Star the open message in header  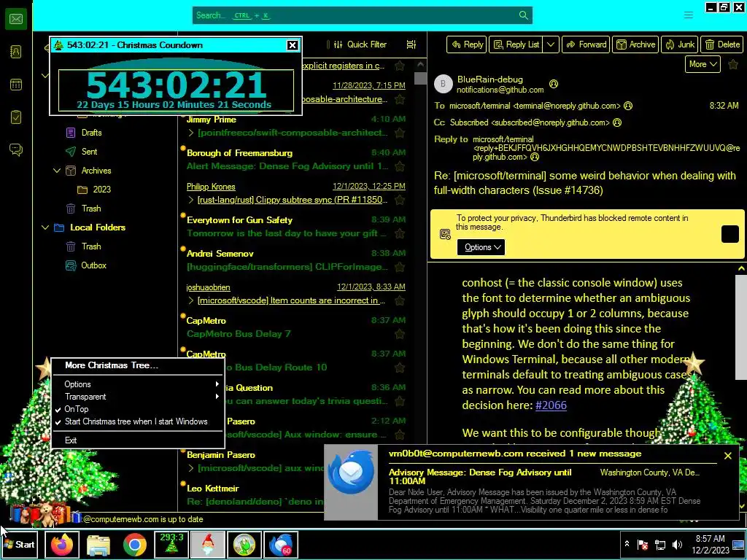(733, 64)
